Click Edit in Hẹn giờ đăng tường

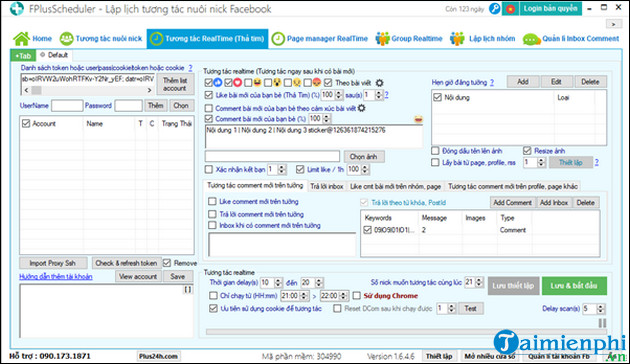pyautogui.click(x=556, y=82)
